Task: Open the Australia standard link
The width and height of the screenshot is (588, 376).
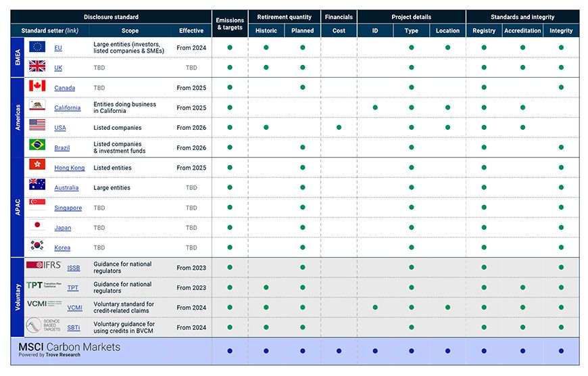Action: click(66, 188)
